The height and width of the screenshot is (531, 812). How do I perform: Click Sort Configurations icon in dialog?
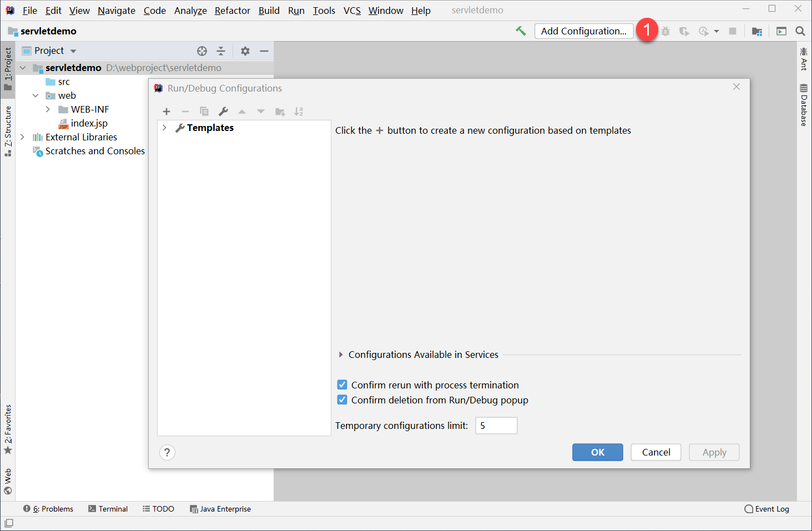pyautogui.click(x=299, y=112)
